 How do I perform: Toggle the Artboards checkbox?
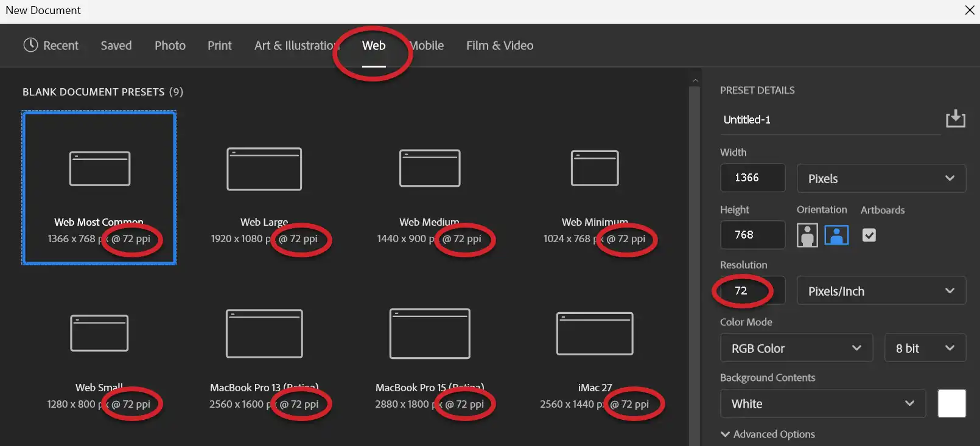pyautogui.click(x=869, y=235)
